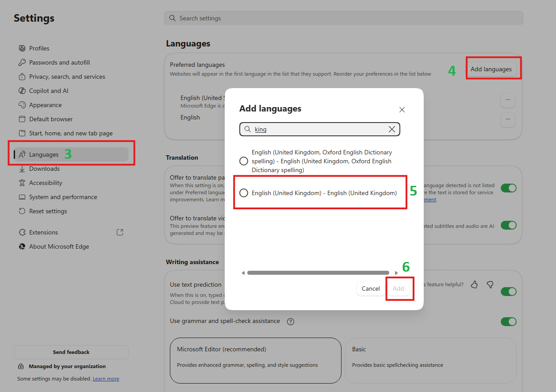Click the System and performance icon
556x392 pixels.
click(22, 197)
